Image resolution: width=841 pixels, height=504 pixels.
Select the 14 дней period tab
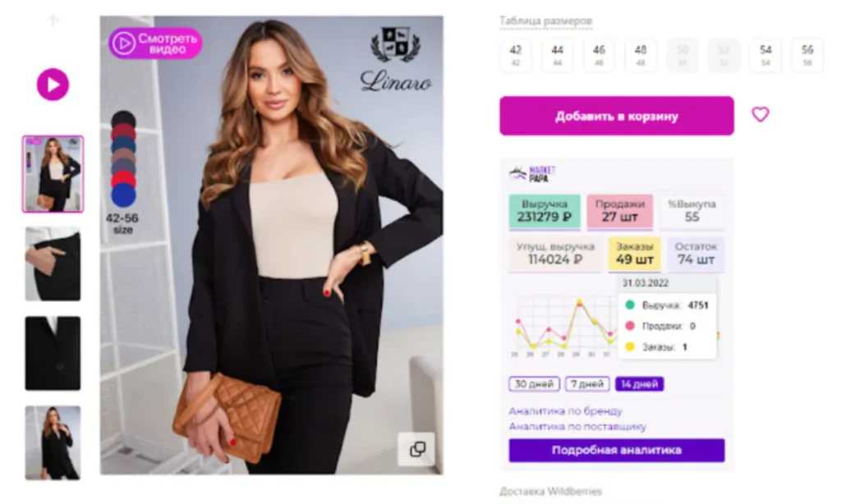pyautogui.click(x=639, y=384)
